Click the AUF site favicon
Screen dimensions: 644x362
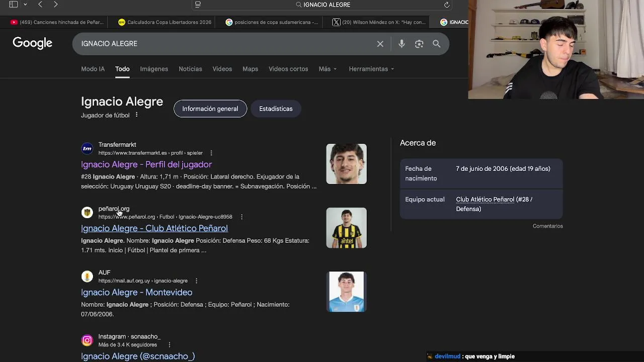[x=87, y=276]
